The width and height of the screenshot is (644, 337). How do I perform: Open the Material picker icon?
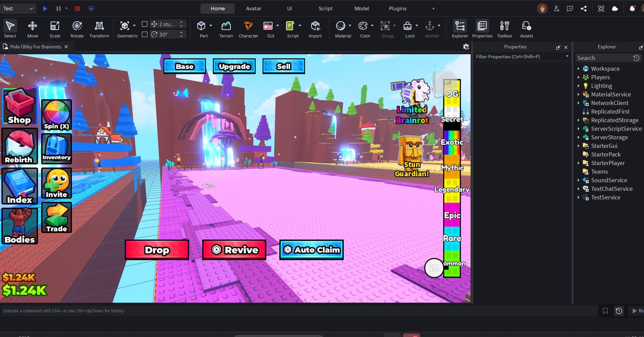click(340, 26)
